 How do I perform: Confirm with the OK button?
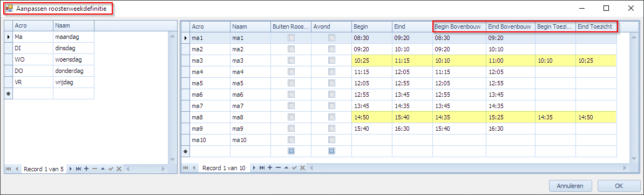619,186
